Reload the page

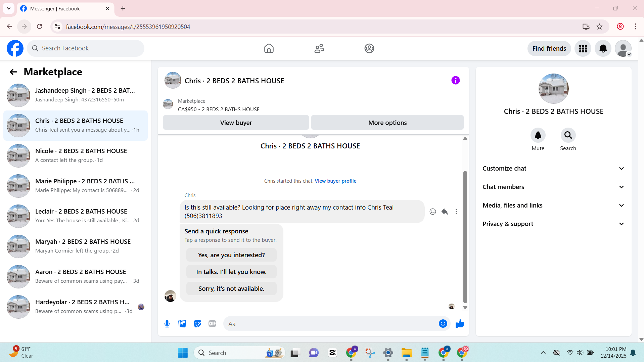click(40, 27)
